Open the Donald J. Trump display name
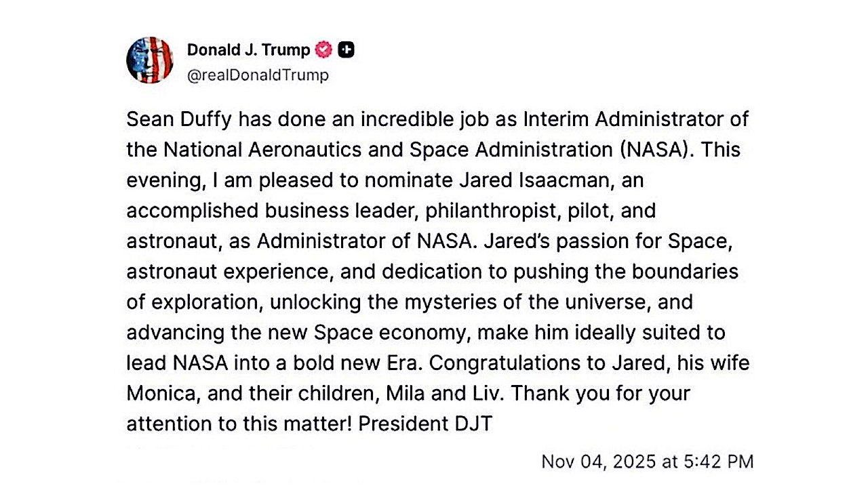868x488 pixels. pyautogui.click(x=248, y=49)
